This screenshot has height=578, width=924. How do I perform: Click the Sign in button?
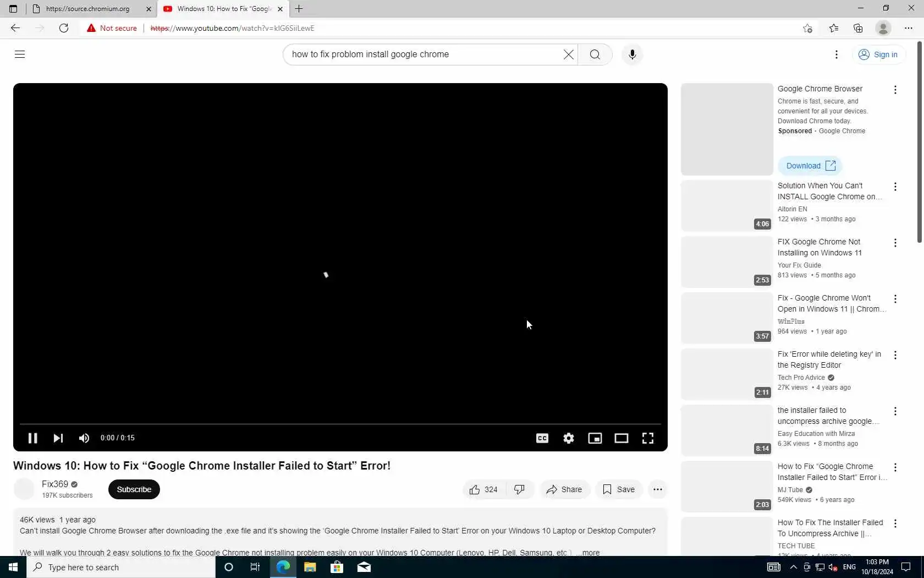[x=878, y=54]
